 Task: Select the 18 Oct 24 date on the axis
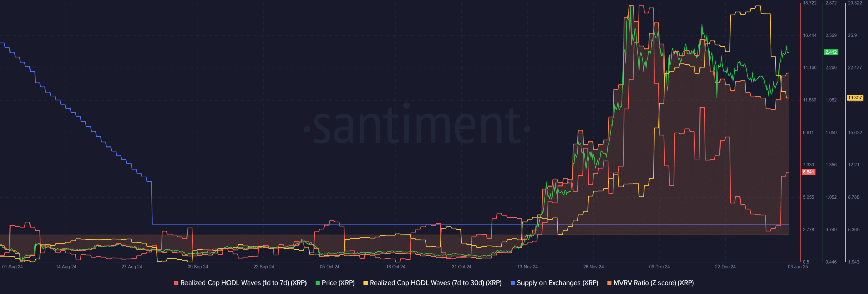(x=395, y=267)
